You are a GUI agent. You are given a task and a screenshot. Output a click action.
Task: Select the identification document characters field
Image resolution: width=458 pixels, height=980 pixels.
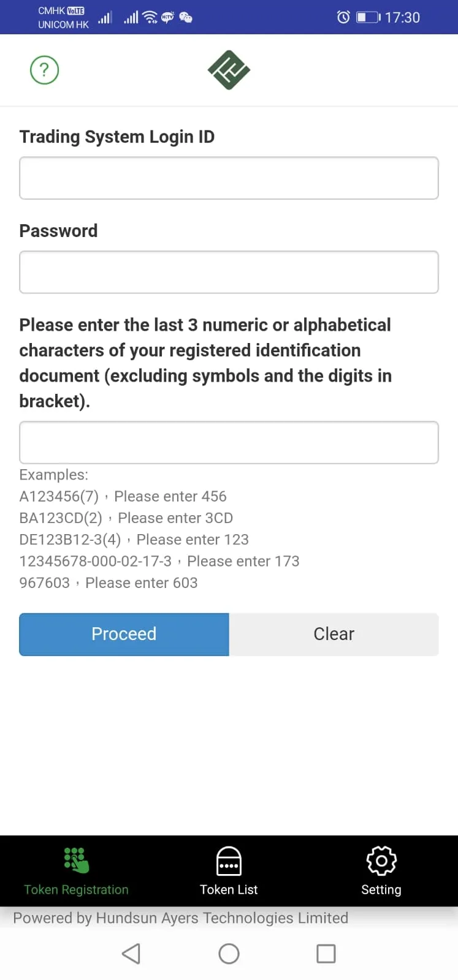pos(229,442)
